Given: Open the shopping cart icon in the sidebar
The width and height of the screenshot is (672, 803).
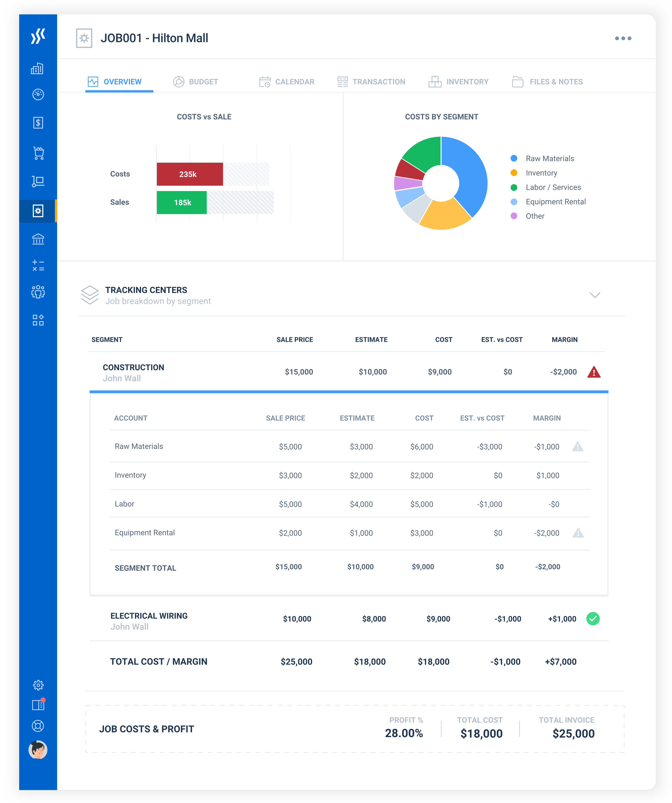Looking at the screenshot, I should (x=38, y=153).
